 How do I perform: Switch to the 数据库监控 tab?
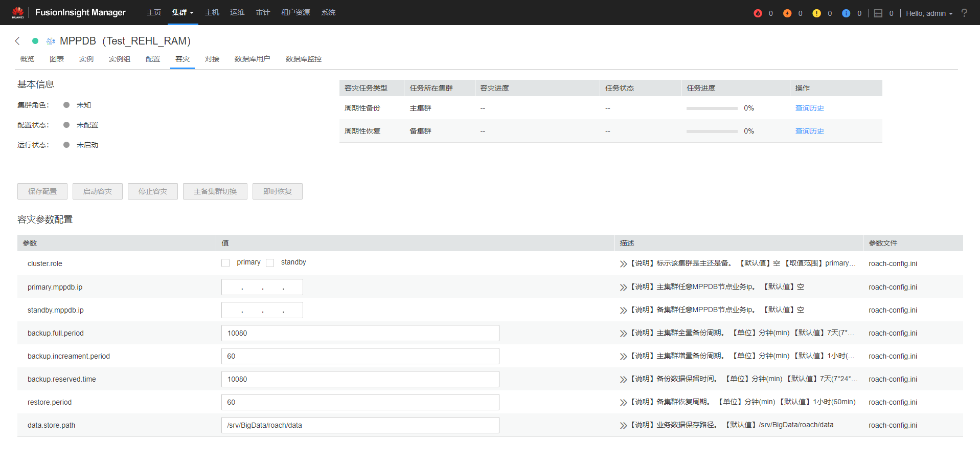click(x=304, y=59)
